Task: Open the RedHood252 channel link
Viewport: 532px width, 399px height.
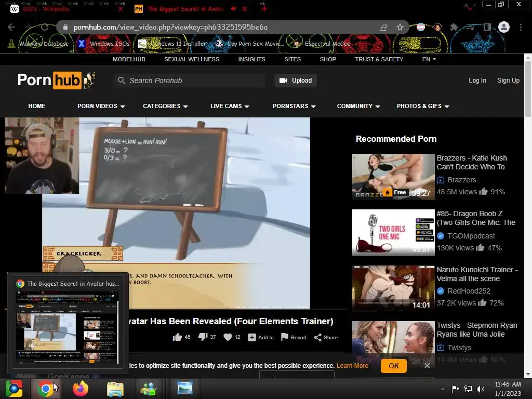Action: click(469, 291)
